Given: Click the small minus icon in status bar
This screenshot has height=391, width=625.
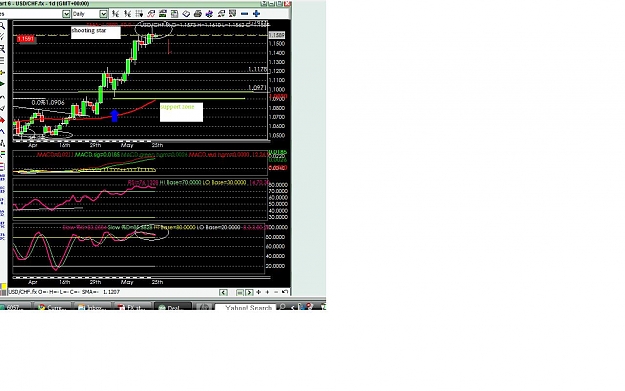Looking at the screenshot, I should click(276, 292).
